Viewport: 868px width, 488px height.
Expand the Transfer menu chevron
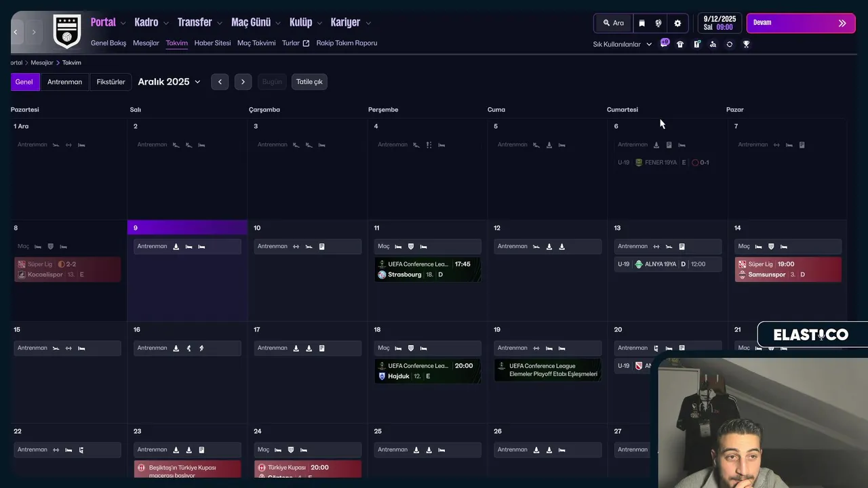click(220, 23)
